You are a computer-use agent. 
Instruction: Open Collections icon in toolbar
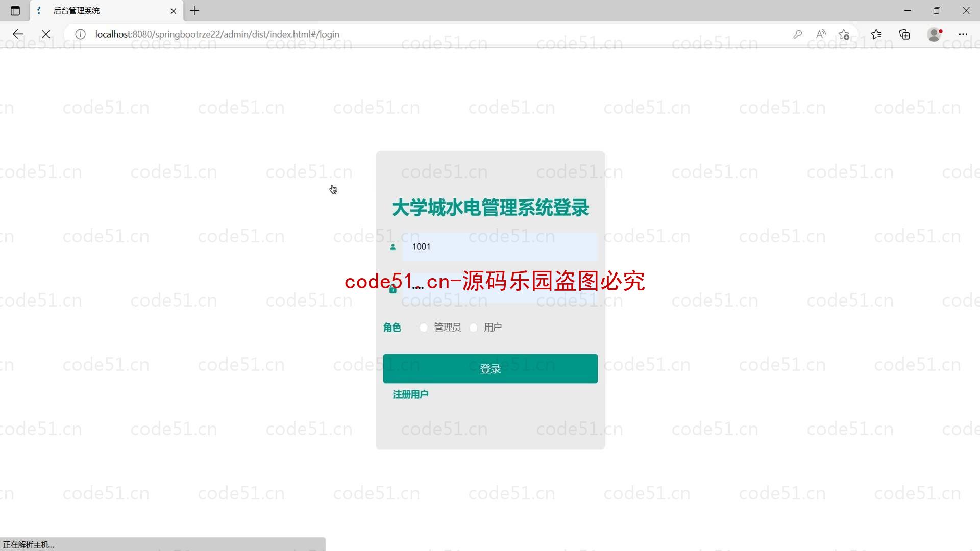(x=904, y=34)
